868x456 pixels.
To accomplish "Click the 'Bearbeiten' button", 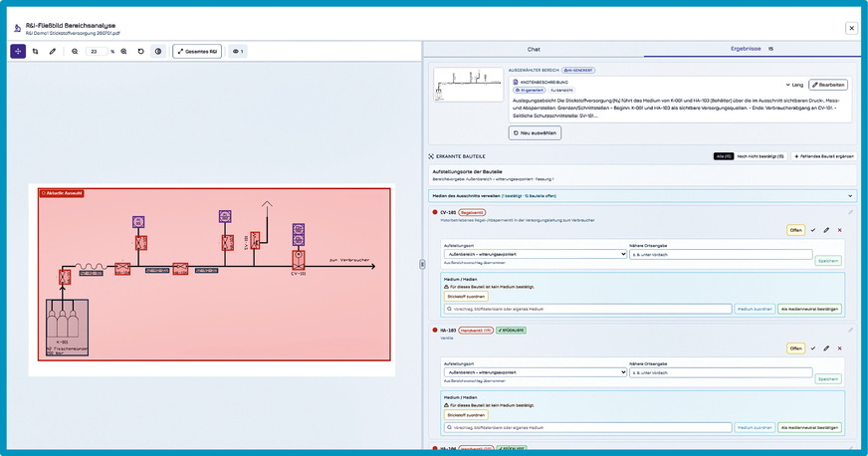I will [828, 85].
